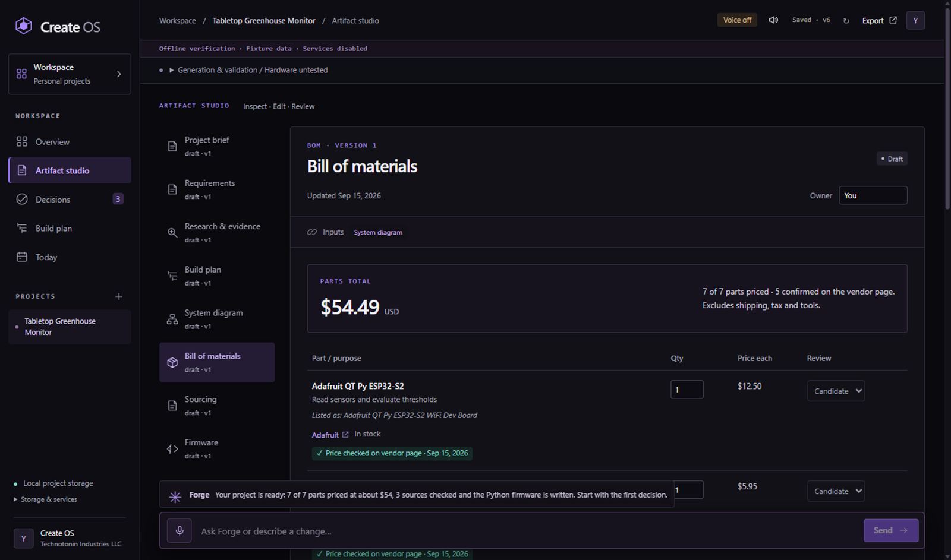Click the Local project storage status

[53, 483]
